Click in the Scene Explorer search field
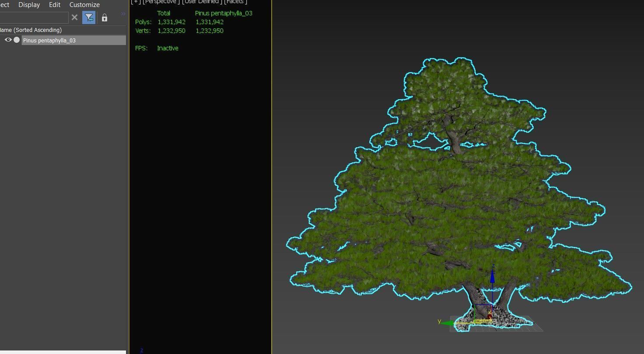 coord(34,17)
